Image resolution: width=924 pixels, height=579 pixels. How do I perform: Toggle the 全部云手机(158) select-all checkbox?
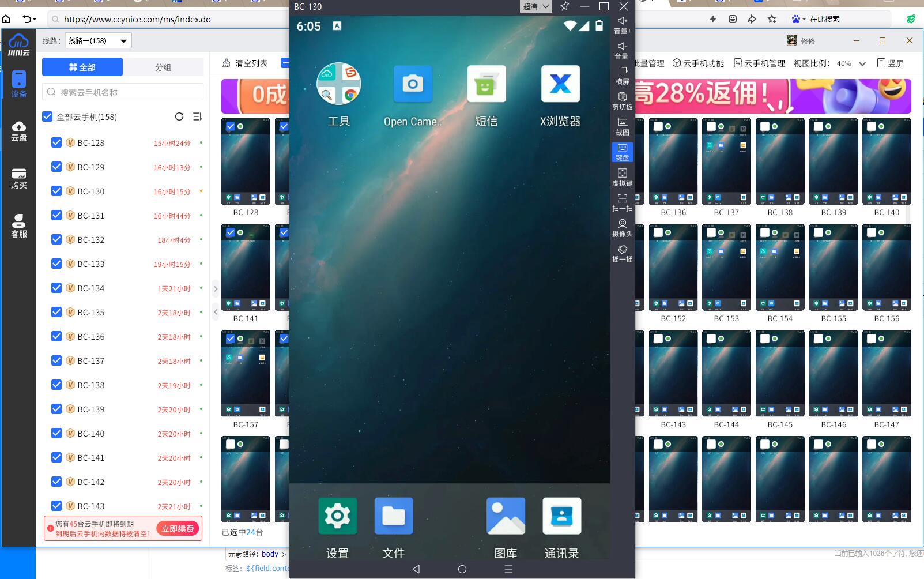coord(48,116)
